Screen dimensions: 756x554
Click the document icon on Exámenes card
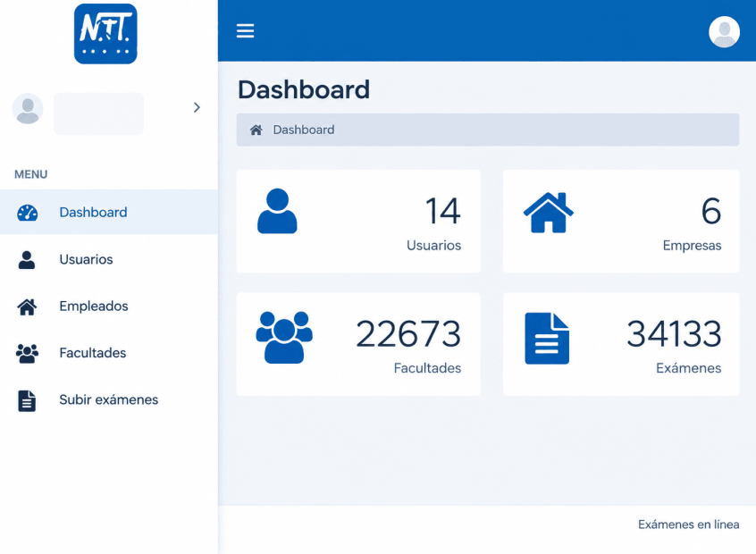click(547, 339)
